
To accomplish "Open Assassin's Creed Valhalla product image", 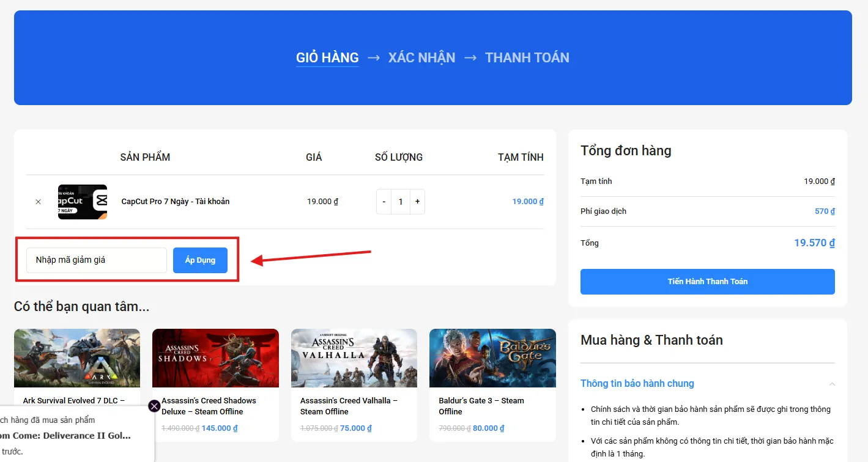I will [x=354, y=358].
